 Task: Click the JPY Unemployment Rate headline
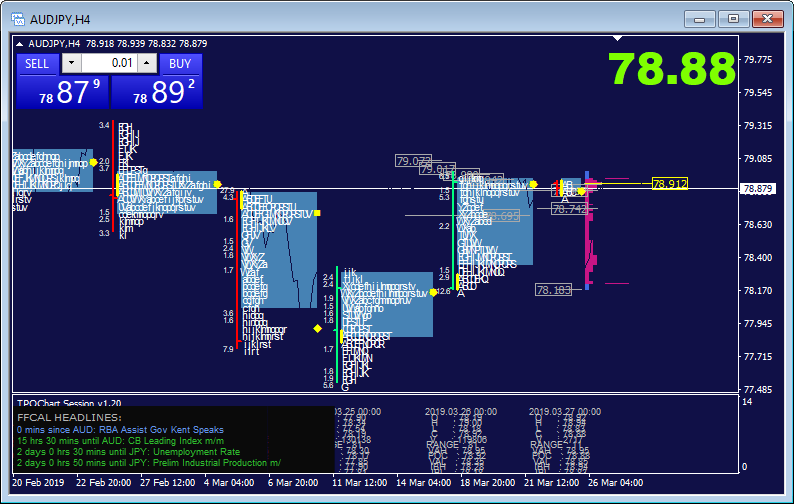(128, 452)
